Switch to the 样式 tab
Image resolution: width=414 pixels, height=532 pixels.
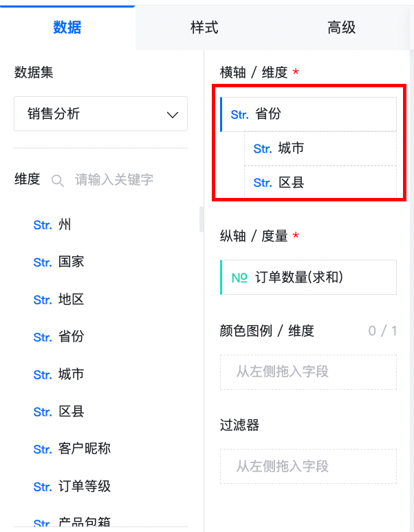pyautogui.click(x=204, y=27)
